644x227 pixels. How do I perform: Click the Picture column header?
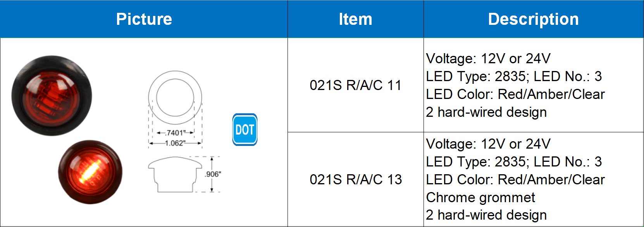pos(144,19)
